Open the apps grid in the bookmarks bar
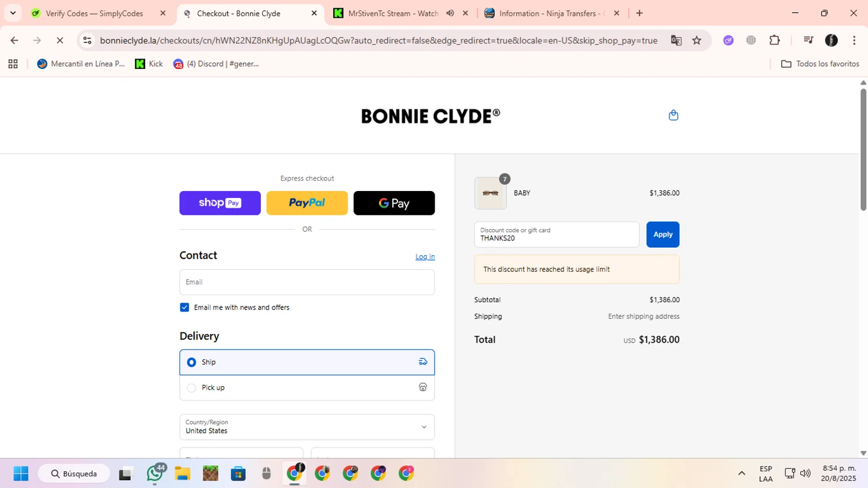 pyautogui.click(x=13, y=64)
